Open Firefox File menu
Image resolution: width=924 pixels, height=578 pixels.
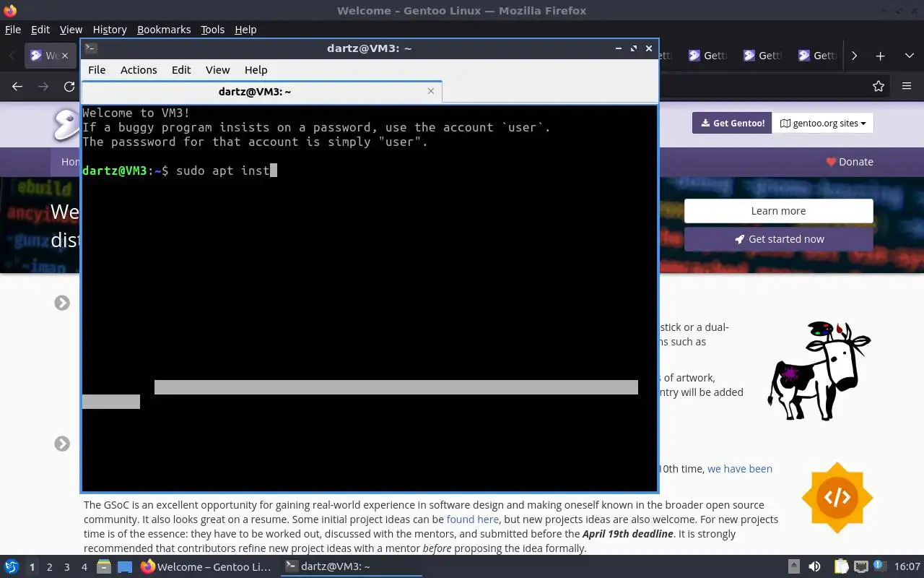click(13, 30)
